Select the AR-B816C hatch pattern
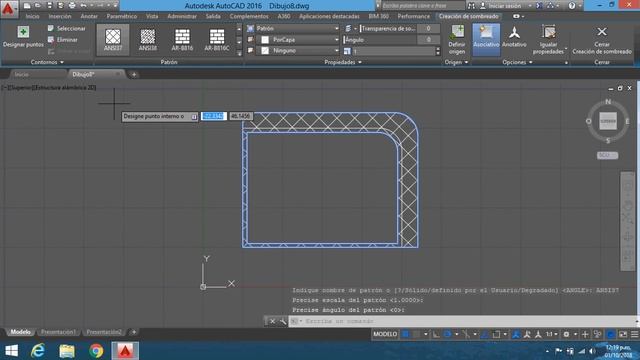 [x=217, y=40]
